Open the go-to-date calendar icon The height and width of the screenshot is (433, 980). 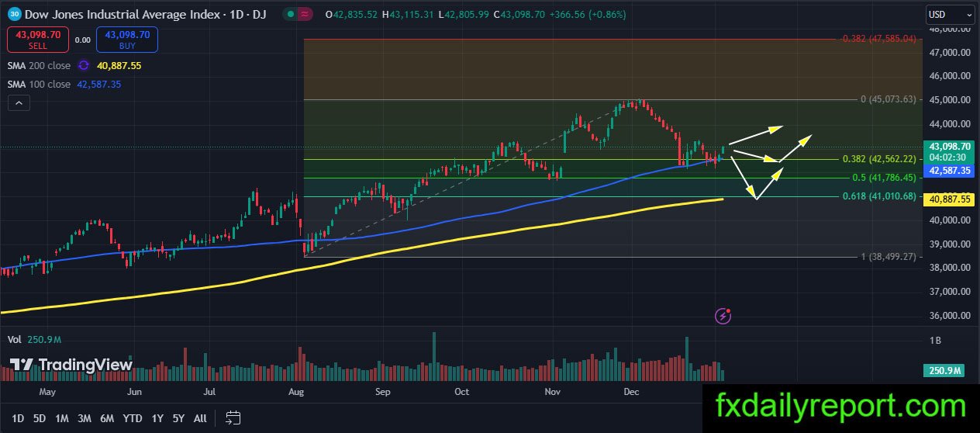(233, 418)
